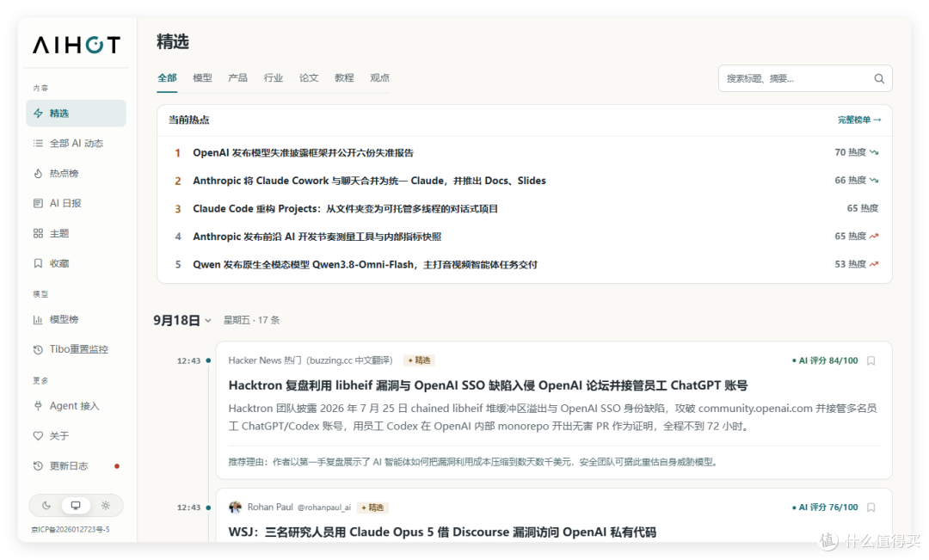
Task: Click second 12:43 timeline marker dot
Action: click(208, 508)
